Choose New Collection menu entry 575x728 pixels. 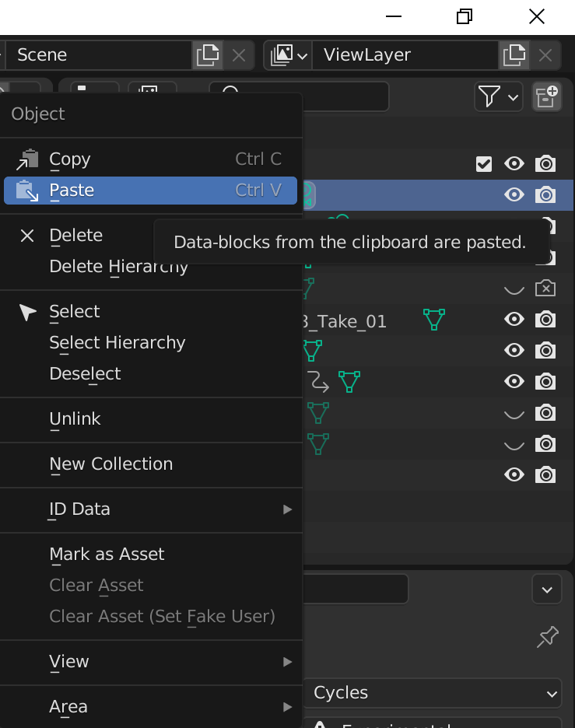point(150,464)
